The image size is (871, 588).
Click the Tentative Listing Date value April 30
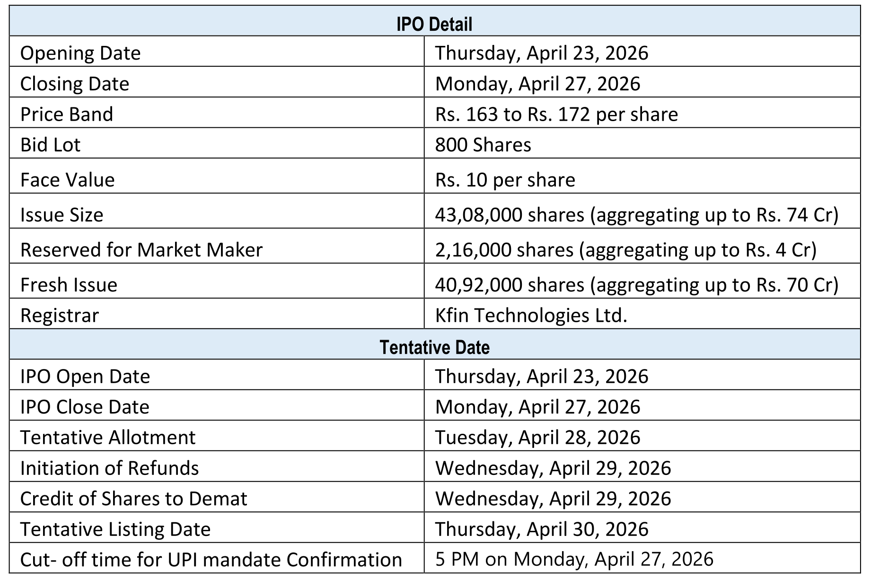point(541,529)
